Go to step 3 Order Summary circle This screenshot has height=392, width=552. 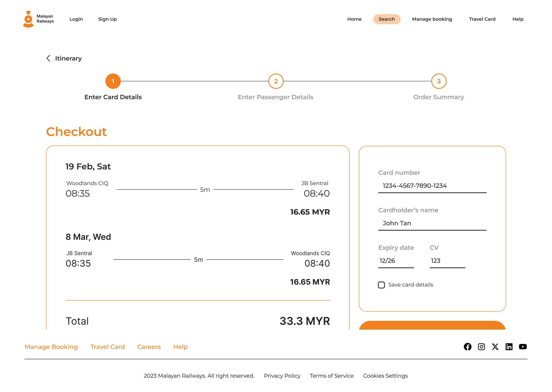[439, 81]
